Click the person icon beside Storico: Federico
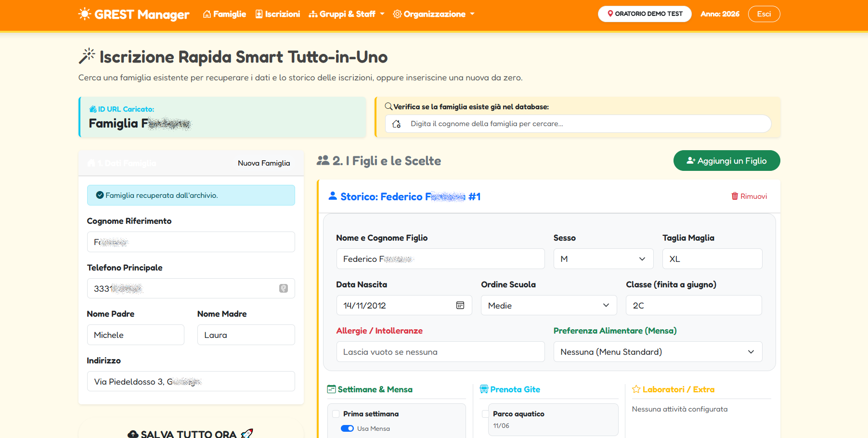The image size is (868, 438). 333,196
